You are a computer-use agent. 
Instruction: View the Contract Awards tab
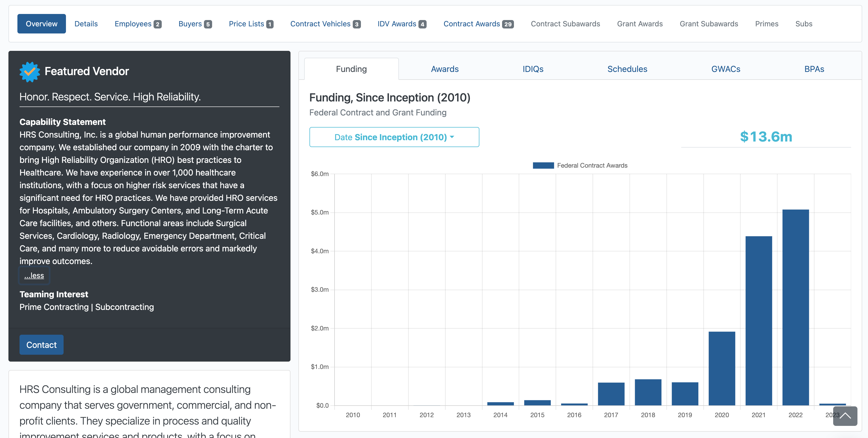[479, 23]
